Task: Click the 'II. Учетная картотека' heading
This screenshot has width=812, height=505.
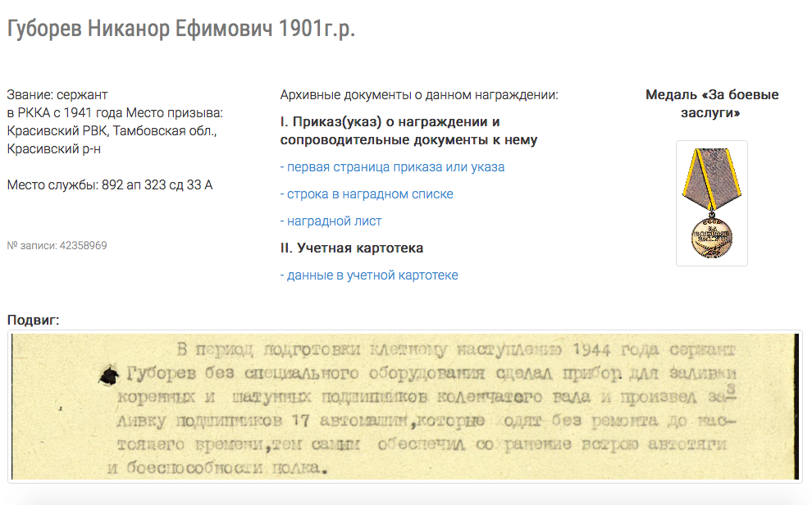Action: click(x=352, y=248)
